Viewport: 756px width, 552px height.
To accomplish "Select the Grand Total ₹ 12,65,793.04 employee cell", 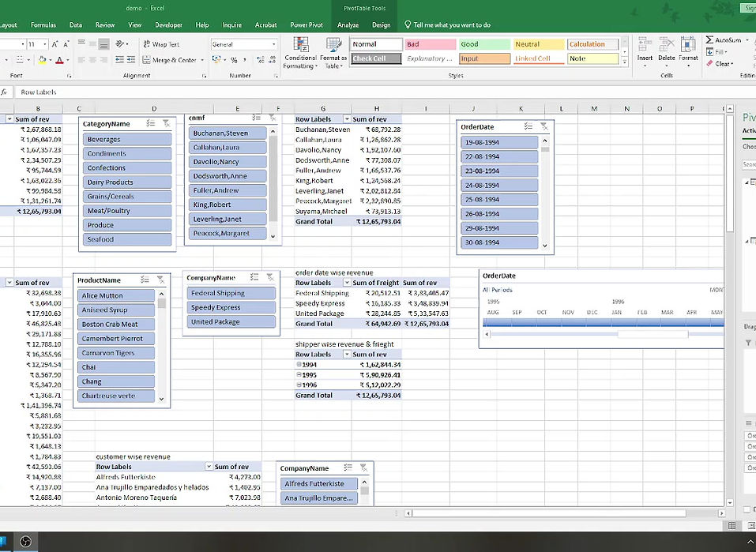I will tap(378, 222).
